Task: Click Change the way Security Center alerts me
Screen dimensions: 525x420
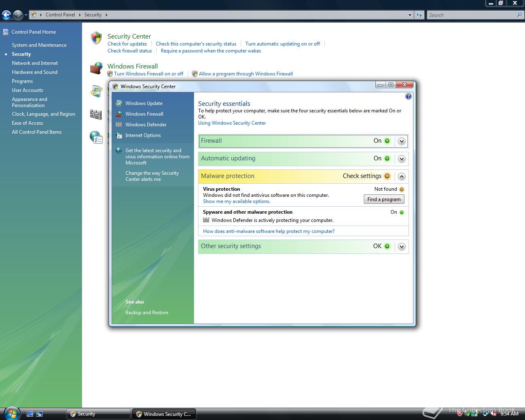Action: (x=152, y=176)
